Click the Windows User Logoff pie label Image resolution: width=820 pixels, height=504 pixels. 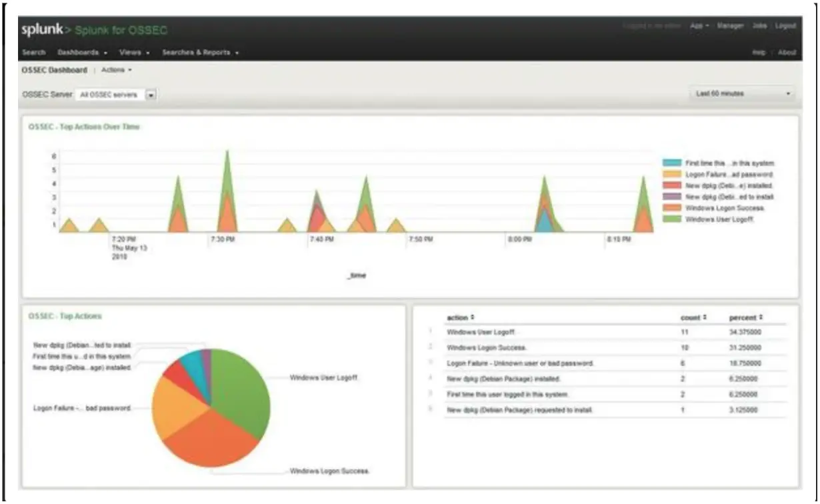(325, 377)
